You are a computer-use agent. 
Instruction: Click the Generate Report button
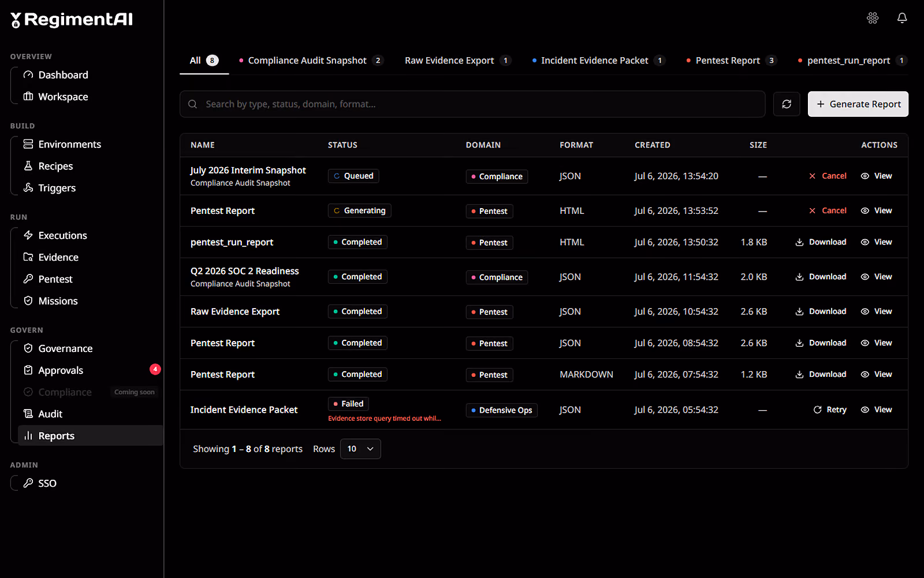coord(858,104)
